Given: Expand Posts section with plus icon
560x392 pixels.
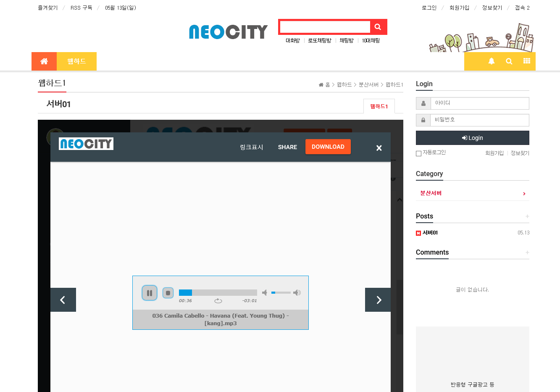Looking at the screenshot, I should (x=527, y=216).
